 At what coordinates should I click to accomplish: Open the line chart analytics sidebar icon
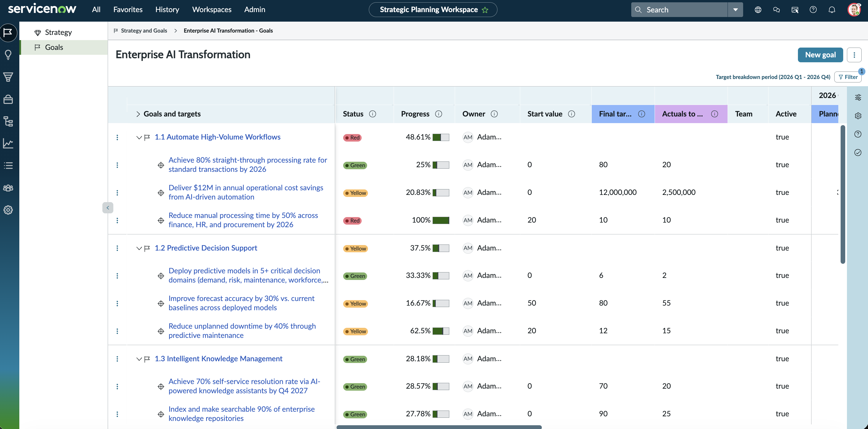point(8,144)
